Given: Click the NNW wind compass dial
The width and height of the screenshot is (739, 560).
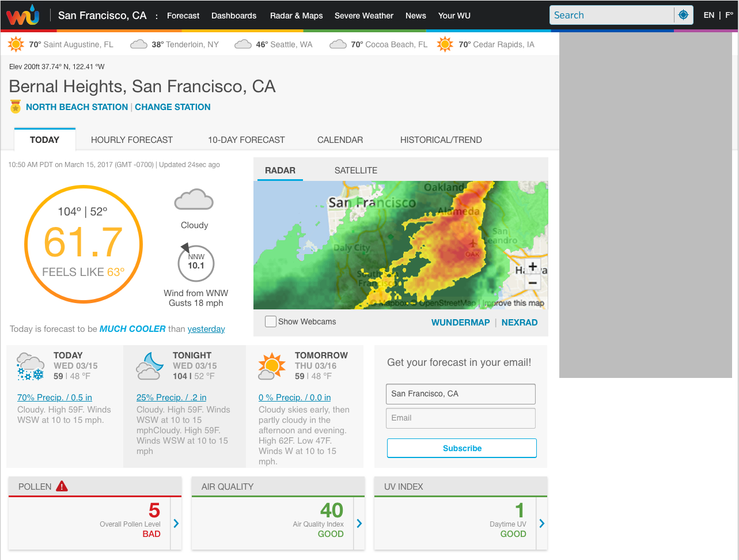Looking at the screenshot, I should (x=196, y=263).
